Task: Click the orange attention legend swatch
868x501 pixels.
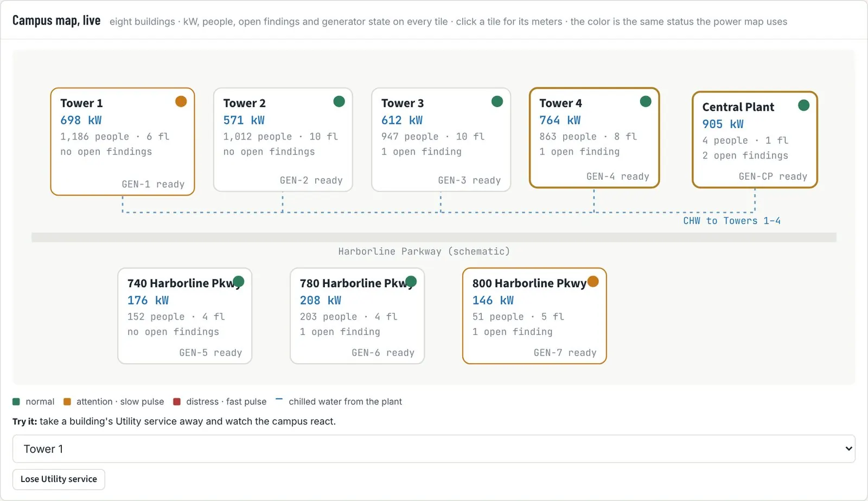Action: [67, 402]
